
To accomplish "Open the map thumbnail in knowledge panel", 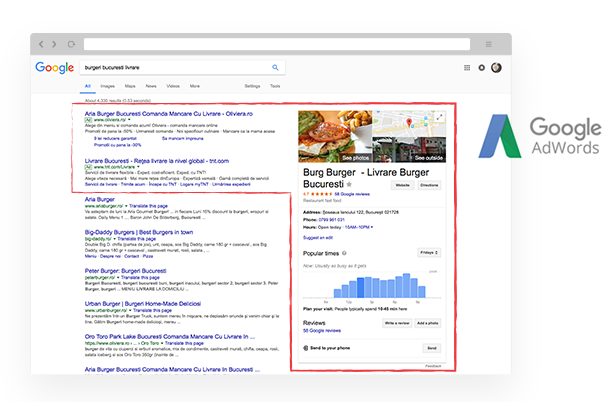I will (409, 124).
